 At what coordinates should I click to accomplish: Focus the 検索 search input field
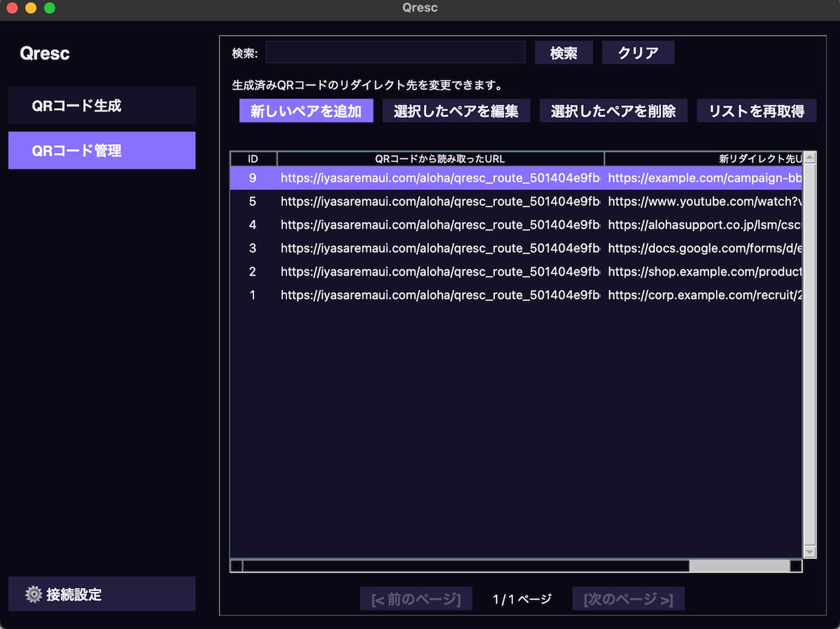(x=396, y=52)
